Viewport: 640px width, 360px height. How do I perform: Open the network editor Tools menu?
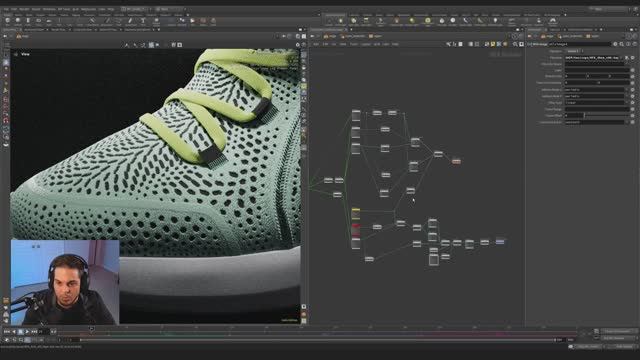click(x=354, y=44)
